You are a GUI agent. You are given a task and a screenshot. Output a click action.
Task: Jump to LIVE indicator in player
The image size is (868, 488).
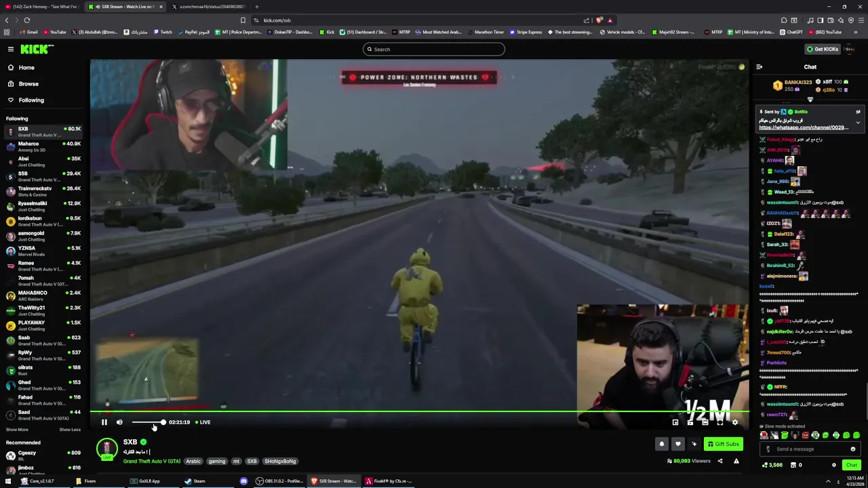pos(203,422)
